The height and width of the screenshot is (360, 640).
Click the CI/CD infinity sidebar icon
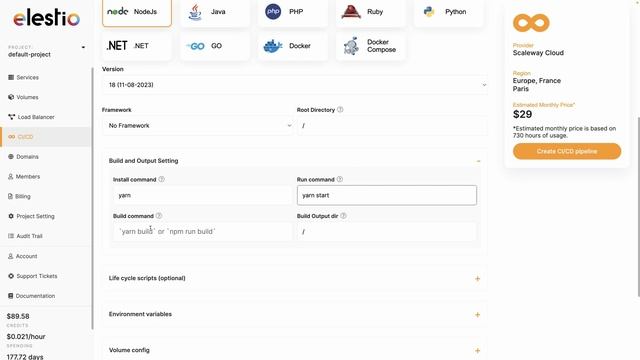(11, 137)
